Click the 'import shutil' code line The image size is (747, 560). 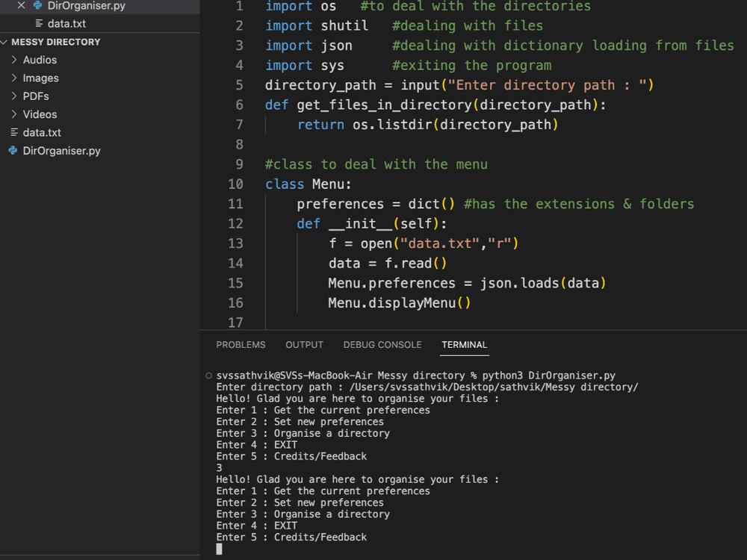tap(317, 25)
